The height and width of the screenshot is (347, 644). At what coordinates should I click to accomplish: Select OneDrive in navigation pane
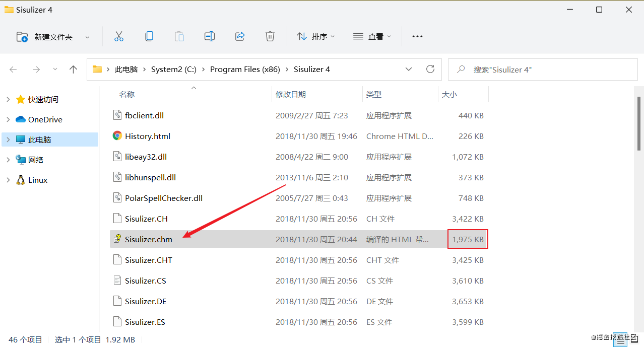[x=45, y=120]
